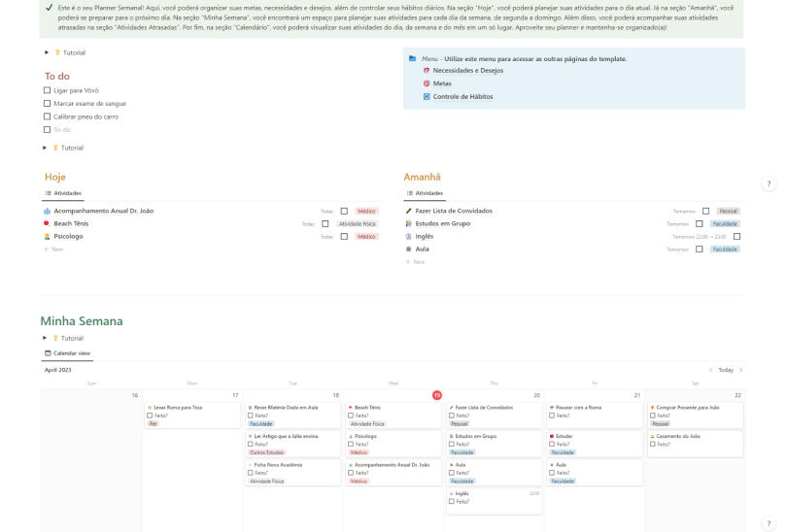Viewport: 787px width, 532px height.
Task: Click the Metas target icon
Action: pos(426,83)
